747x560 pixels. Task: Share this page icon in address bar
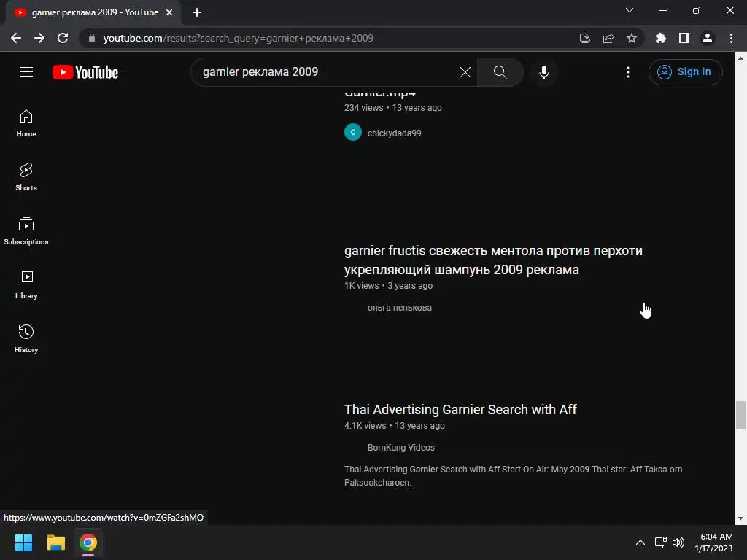608,38
